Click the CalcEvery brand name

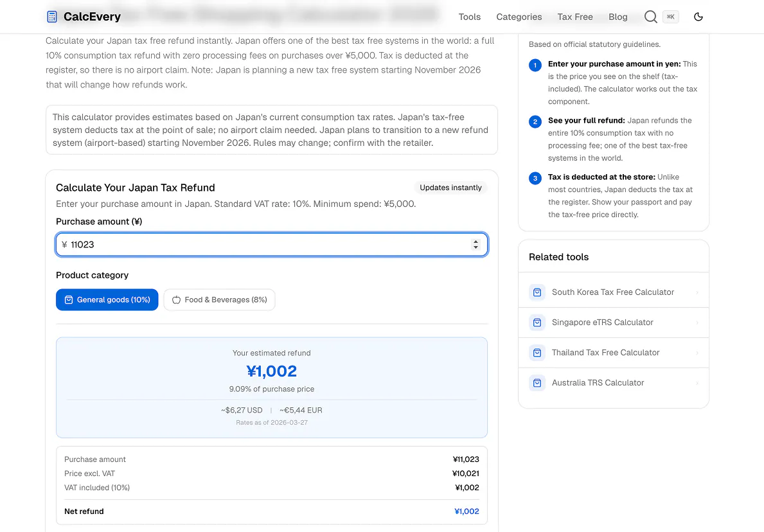coord(92,17)
